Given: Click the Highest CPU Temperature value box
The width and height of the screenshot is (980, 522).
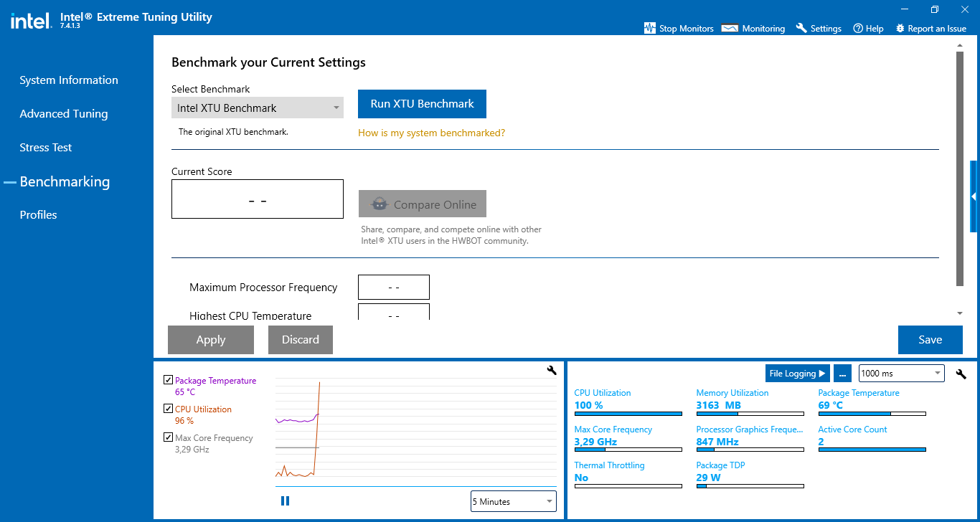Looking at the screenshot, I should pos(394,312).
